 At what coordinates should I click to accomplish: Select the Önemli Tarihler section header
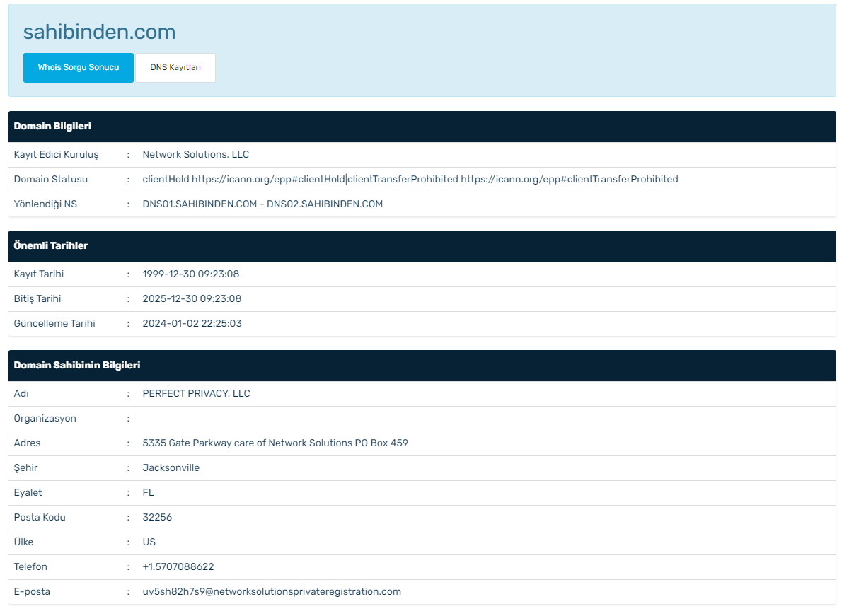[422, 246]
